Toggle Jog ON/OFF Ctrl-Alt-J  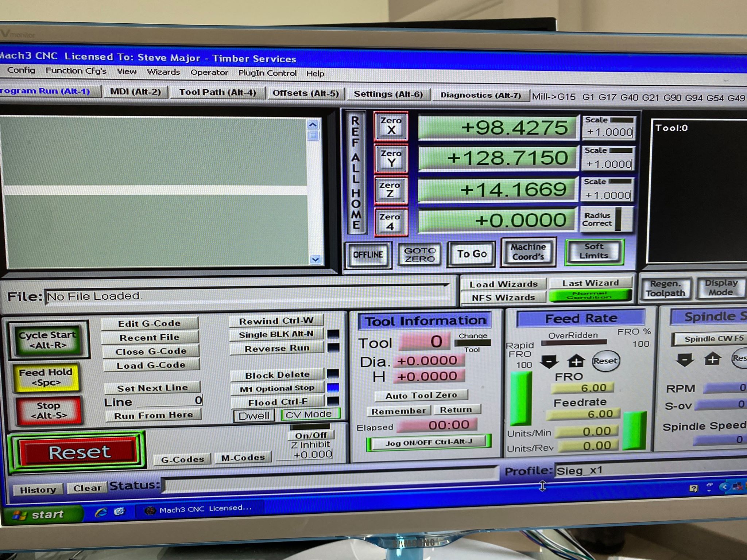(x=429, y=442)
